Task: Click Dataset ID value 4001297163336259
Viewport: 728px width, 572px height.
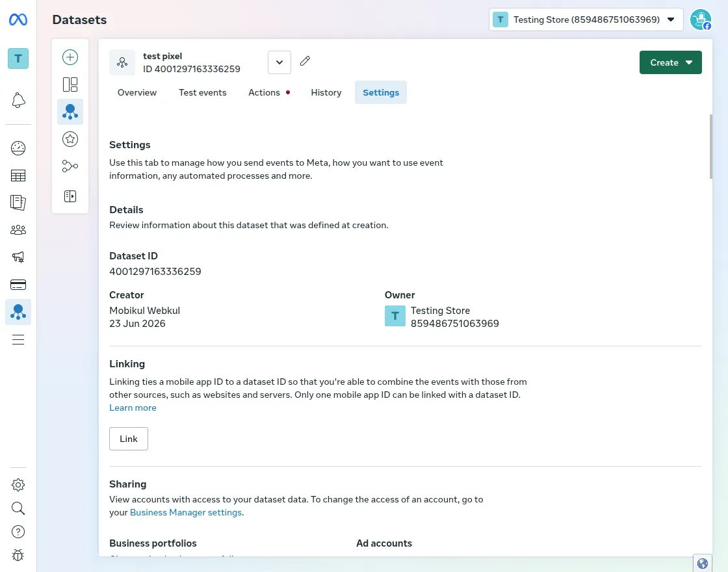Action: pyautogui.click(x=155, y=272)
